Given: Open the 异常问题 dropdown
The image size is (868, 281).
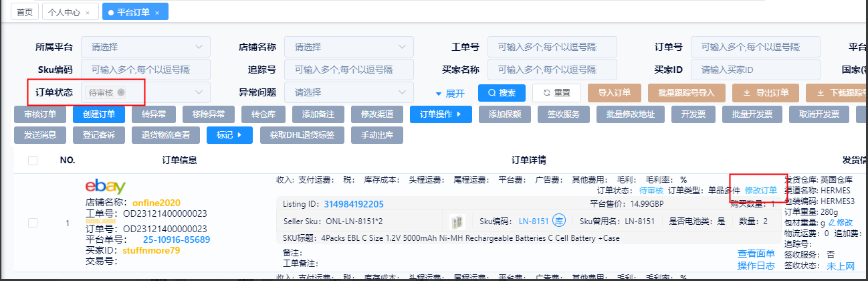Looking at the screenshot, I should click(x=349, y=92).
